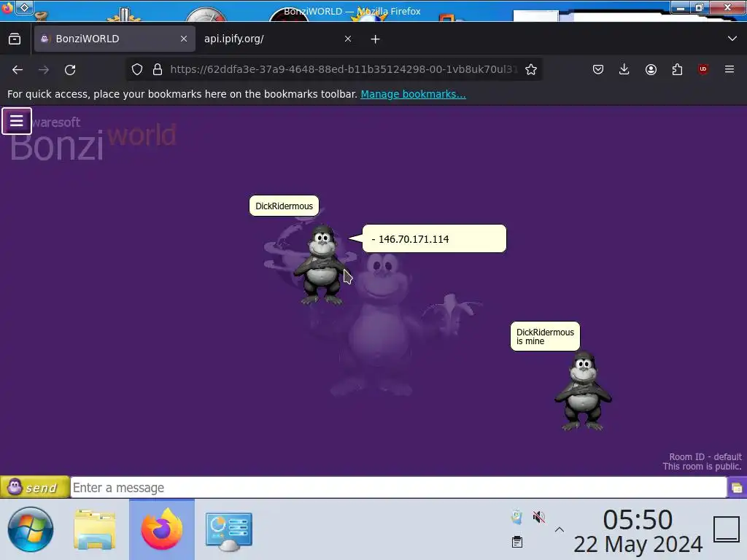The height and width of the screenshot is (560, 747).
Task: Switch to the BonziWORLD tab
Action: click(115, 39)
